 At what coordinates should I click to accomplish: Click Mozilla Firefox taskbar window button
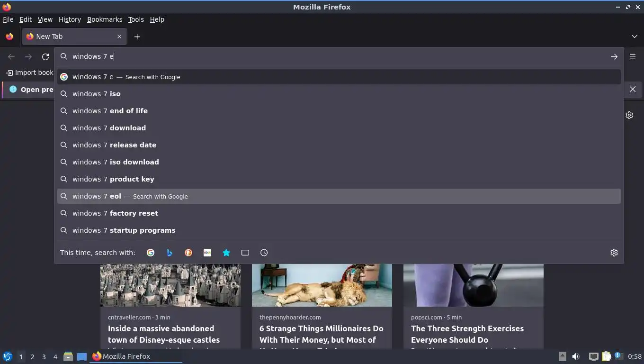point(136,356)
